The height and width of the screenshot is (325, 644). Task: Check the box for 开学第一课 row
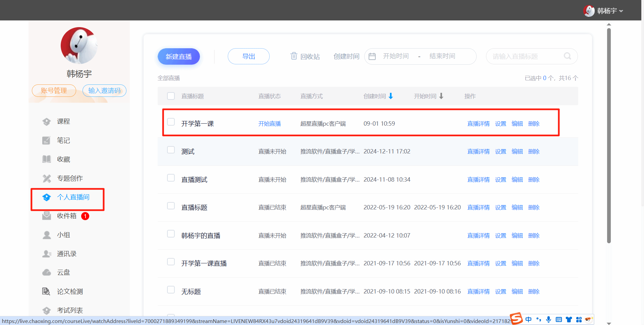click(x=171, y=122)
